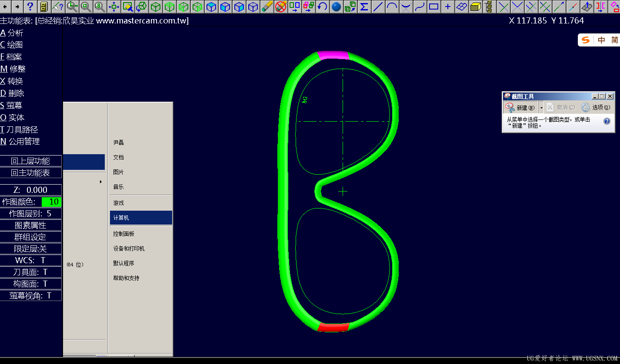Click the 构图面: T button
Image resolution: width=620 pixels, height=364 pixels.
click(x=30, y=284)
